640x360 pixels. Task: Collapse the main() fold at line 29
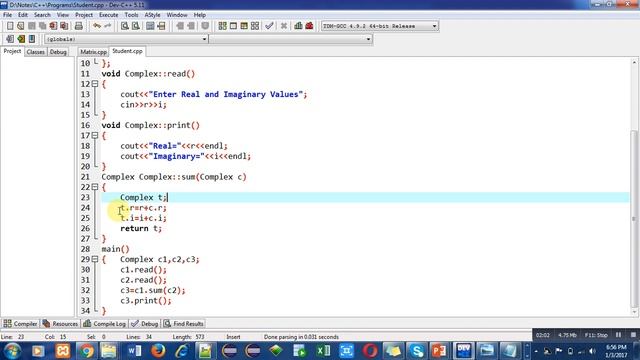(x=95, y=259)
